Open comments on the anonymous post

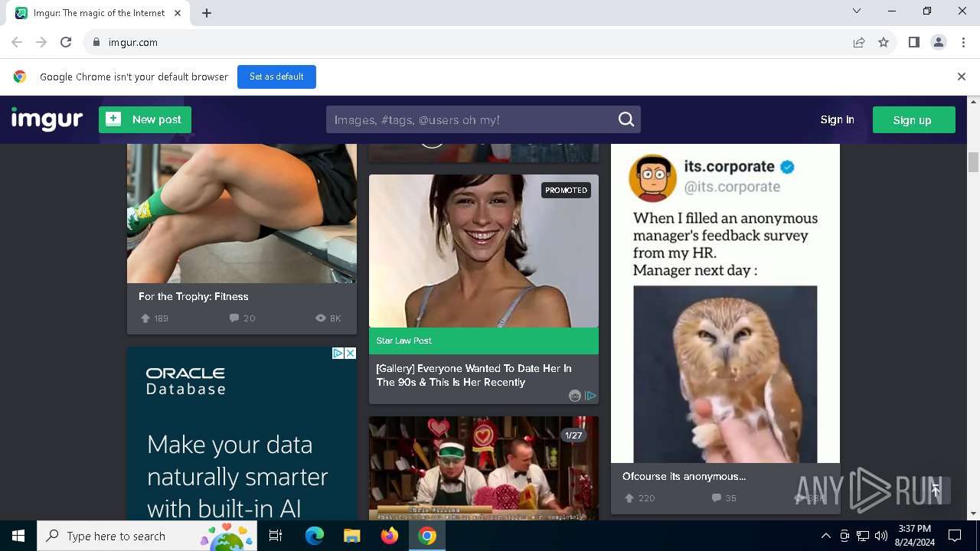pos(717,498)
